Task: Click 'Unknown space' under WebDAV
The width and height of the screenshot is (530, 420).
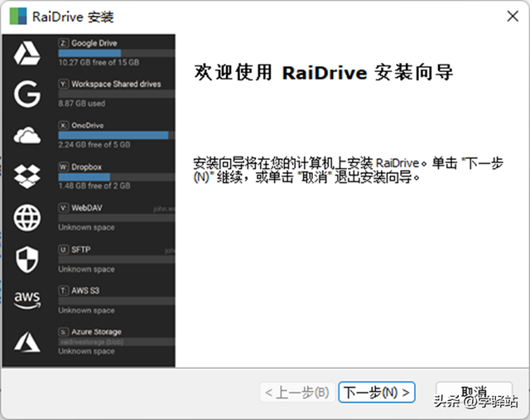Action: (86, 227)
